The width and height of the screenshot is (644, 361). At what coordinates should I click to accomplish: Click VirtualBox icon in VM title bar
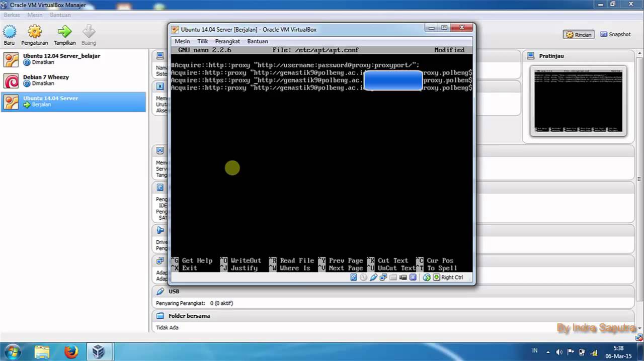(175, 30)
